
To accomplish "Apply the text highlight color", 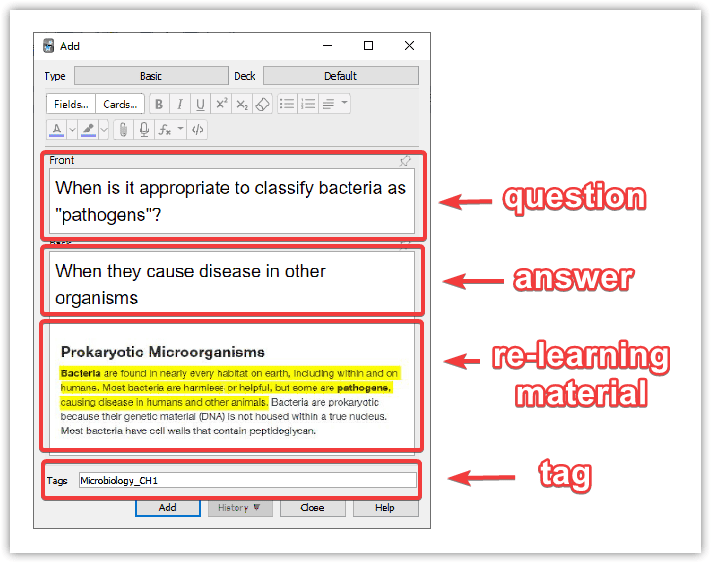I will [88, 129].
